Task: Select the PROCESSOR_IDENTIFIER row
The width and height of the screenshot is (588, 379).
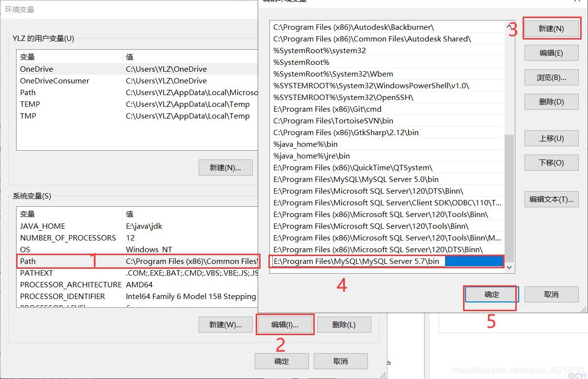Action: [138, 297]
